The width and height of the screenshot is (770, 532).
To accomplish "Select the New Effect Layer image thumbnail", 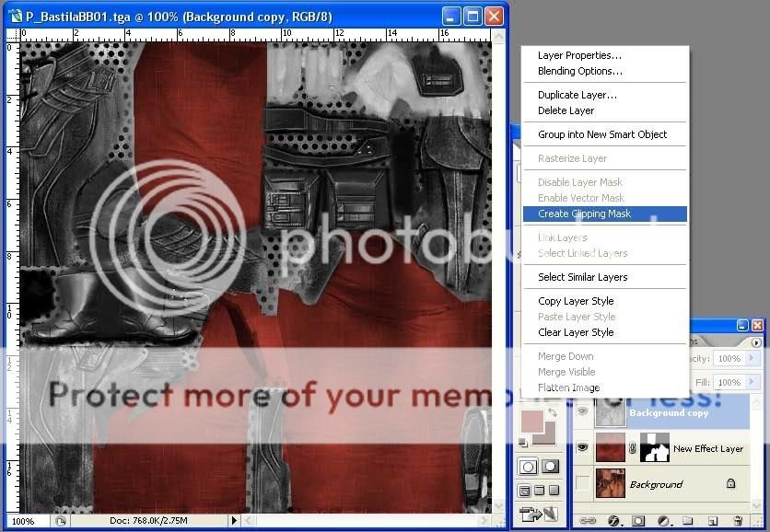I will pos(610,447).
